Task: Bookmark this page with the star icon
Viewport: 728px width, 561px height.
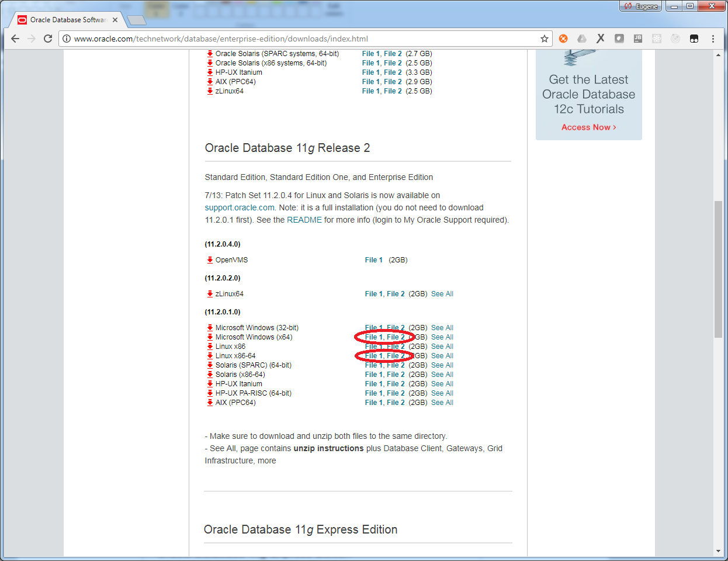Action: (545, 39)
